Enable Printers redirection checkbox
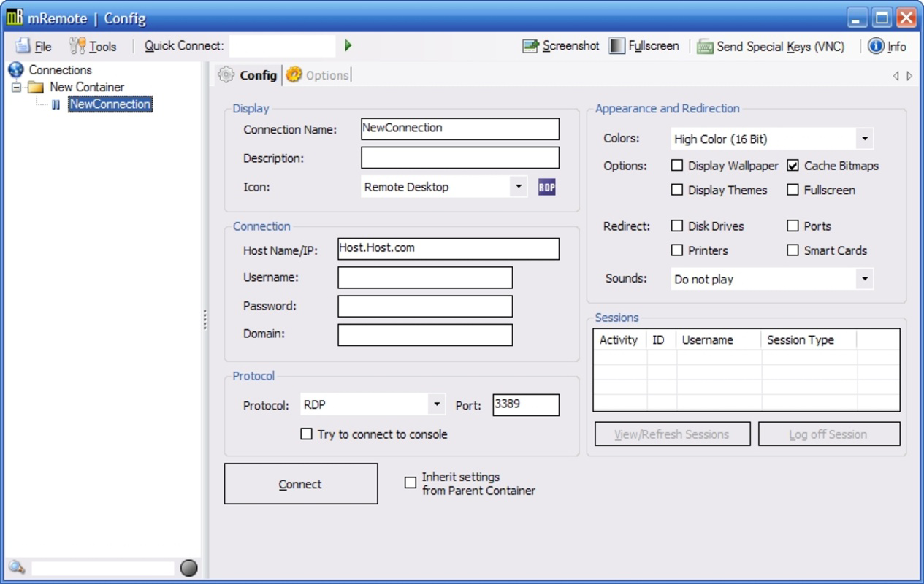The image size is (924, 584). 677,250
